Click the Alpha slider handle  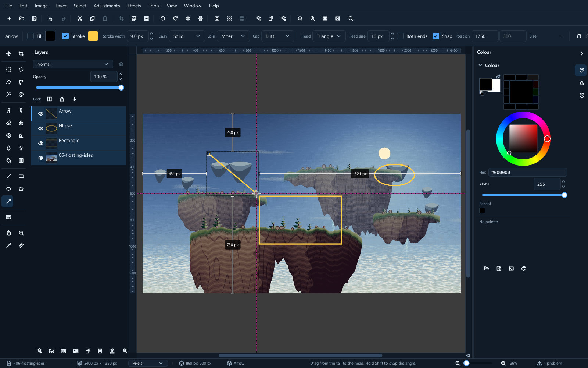click(564, 195)
